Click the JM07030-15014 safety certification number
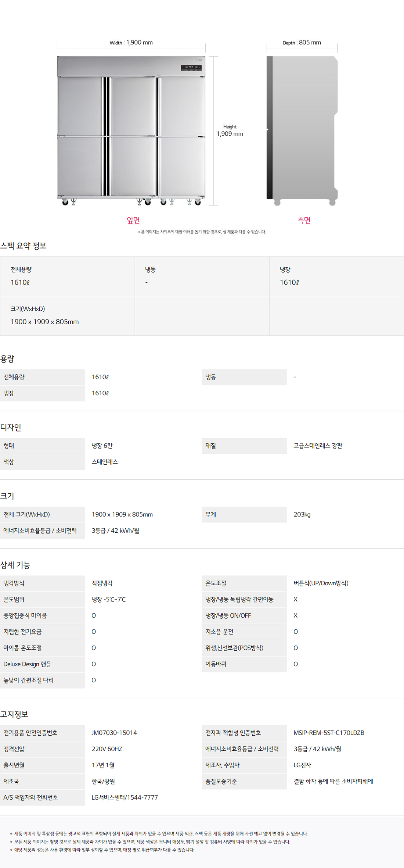 (114, 733)
